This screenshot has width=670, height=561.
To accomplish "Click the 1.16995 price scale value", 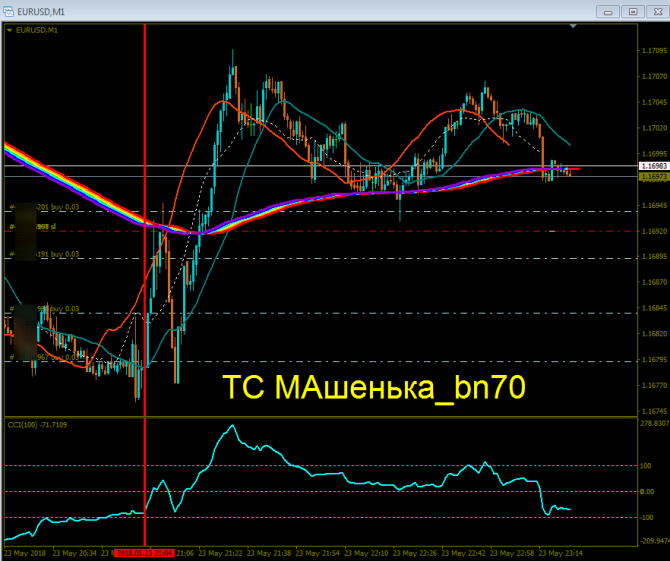I will click(x=655, y=153).
